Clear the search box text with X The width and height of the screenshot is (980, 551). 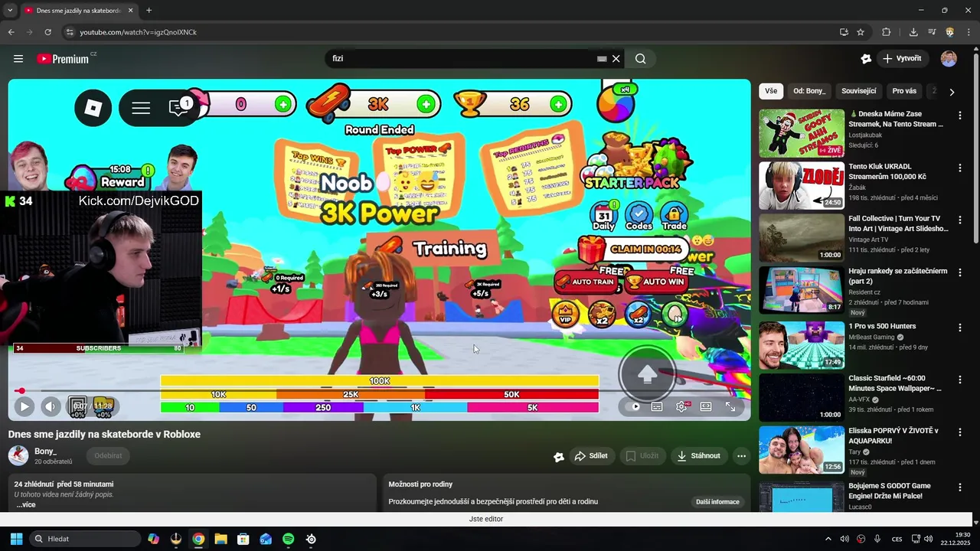[616, 59]
